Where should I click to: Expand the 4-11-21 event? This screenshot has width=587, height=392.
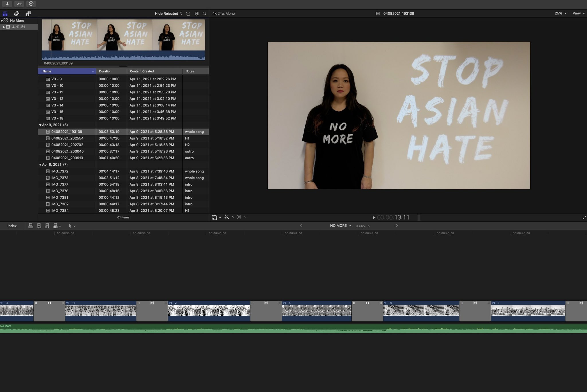pyautogui.click(x=4, y=27)
